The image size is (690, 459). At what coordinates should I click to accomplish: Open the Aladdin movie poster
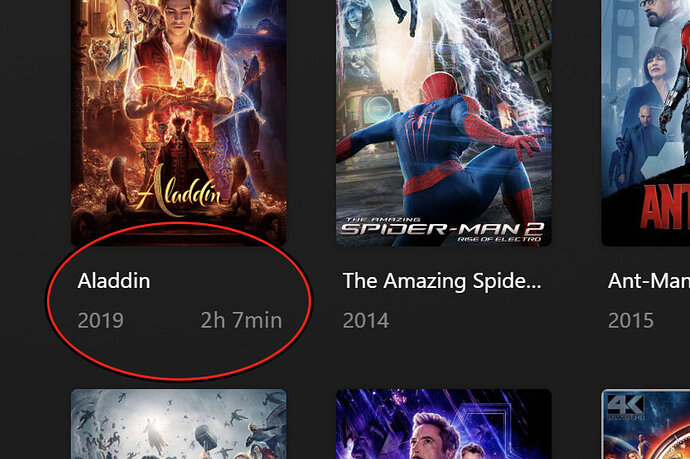179,123
